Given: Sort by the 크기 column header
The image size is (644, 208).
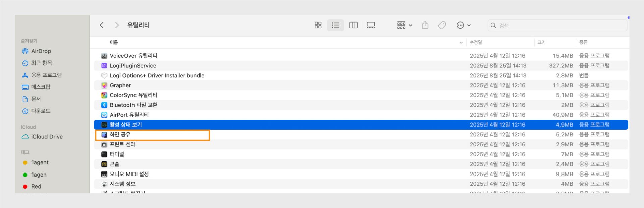Looking at the screenshot, I should click(x=541, y=42).
